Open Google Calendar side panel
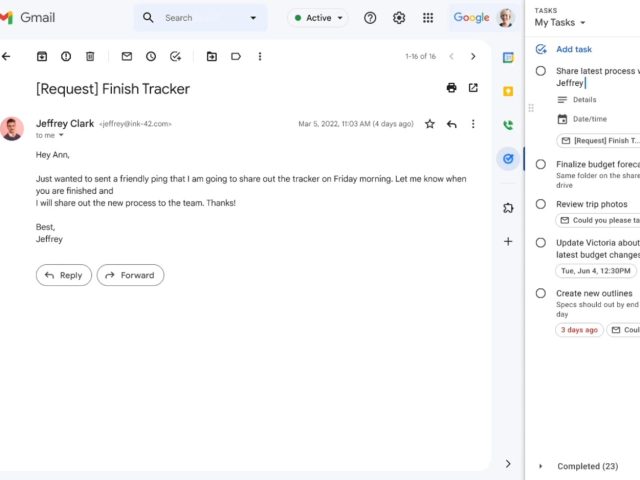This screenshot has height=480, width=640. pos(508,58)
